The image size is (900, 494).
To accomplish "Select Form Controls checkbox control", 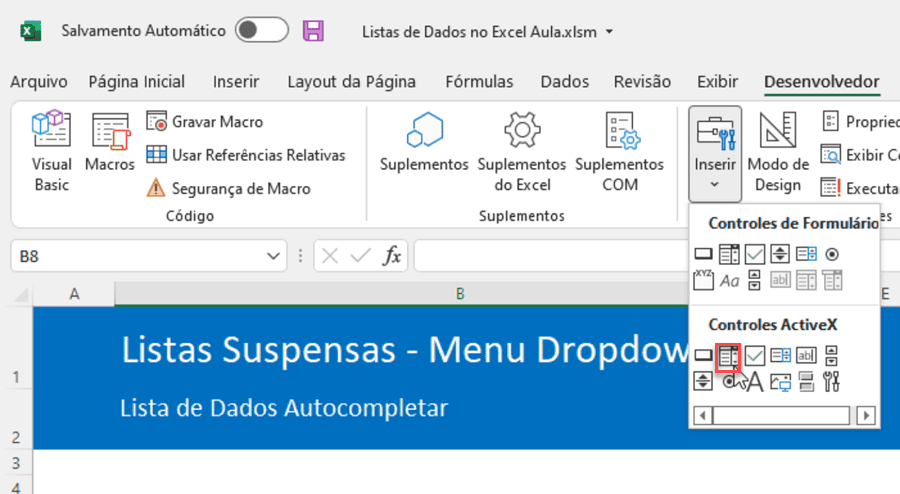I will (x=755, y=255).
